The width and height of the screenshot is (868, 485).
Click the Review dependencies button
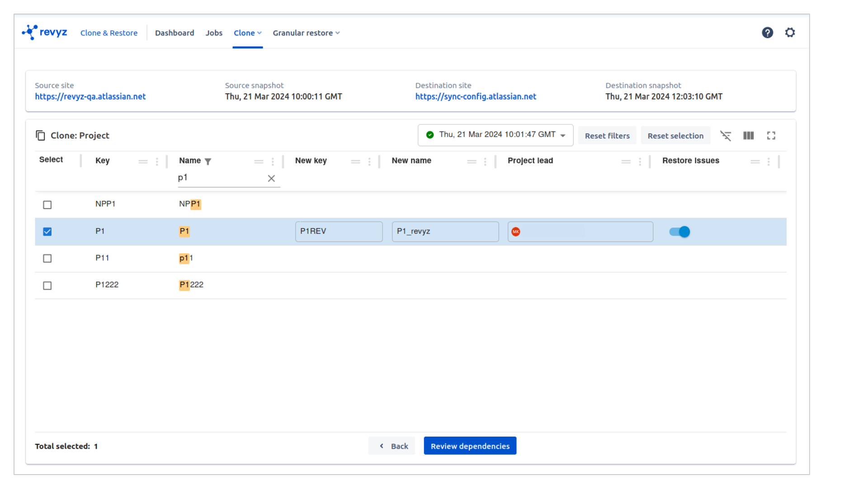pyautogui.click(x=470, y=446)
